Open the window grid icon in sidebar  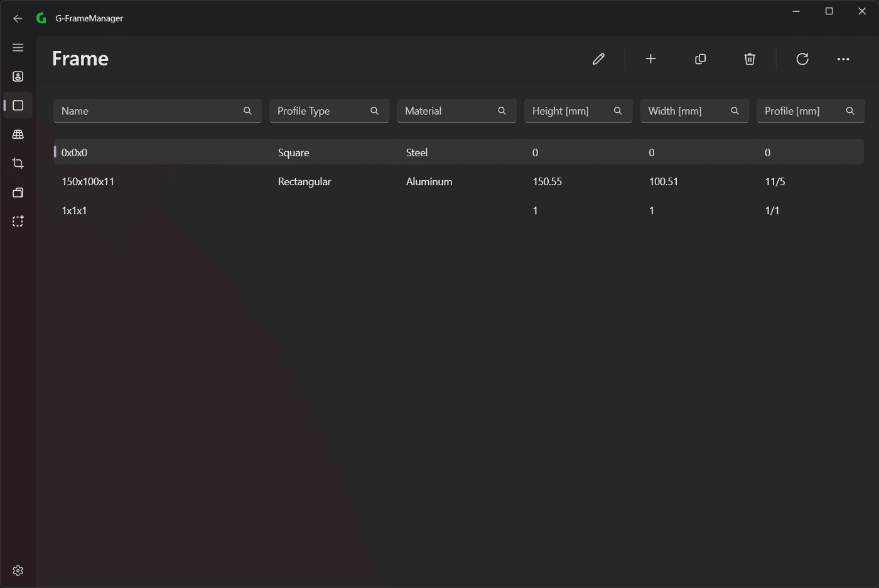pyautogui.click(x=18, y=134)
